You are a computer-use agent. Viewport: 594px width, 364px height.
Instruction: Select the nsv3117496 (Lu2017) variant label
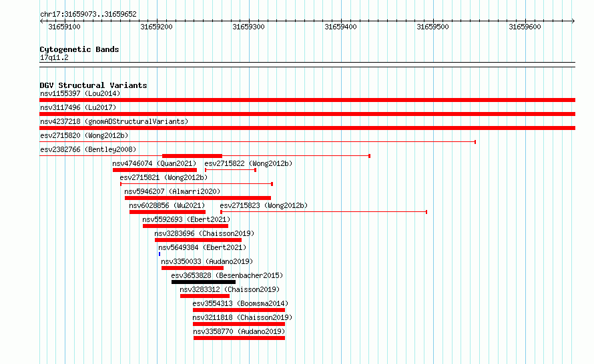point(78,107)
